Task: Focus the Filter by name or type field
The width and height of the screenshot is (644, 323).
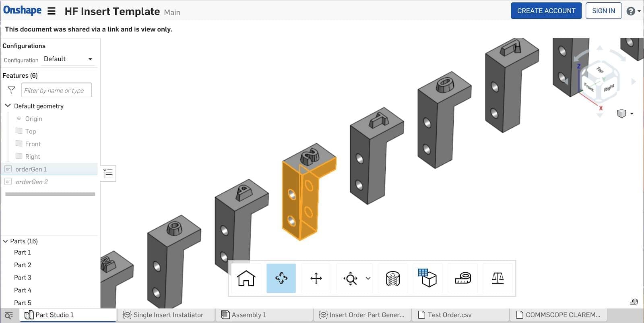Action: (x=56, y=90)
